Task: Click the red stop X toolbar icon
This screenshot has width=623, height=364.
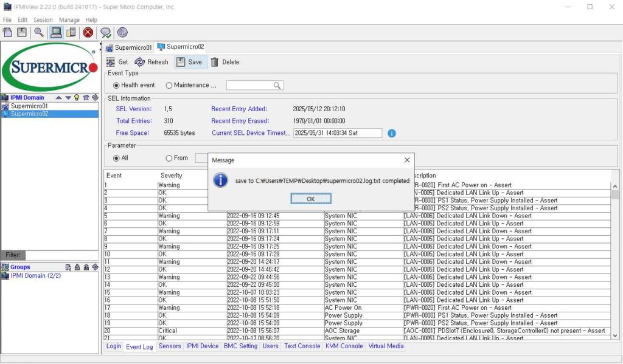Action: [x=88, y=32]
